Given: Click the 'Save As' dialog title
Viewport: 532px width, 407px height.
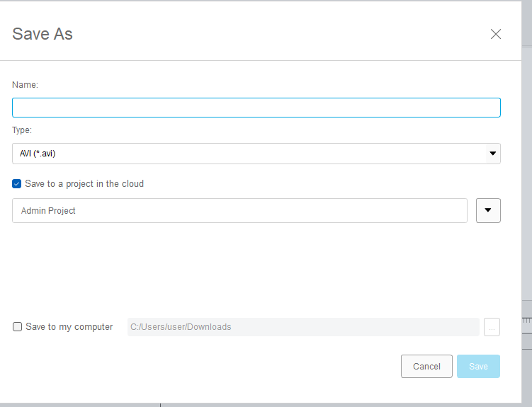Looking at the screenshot, I should click(43, 34).
